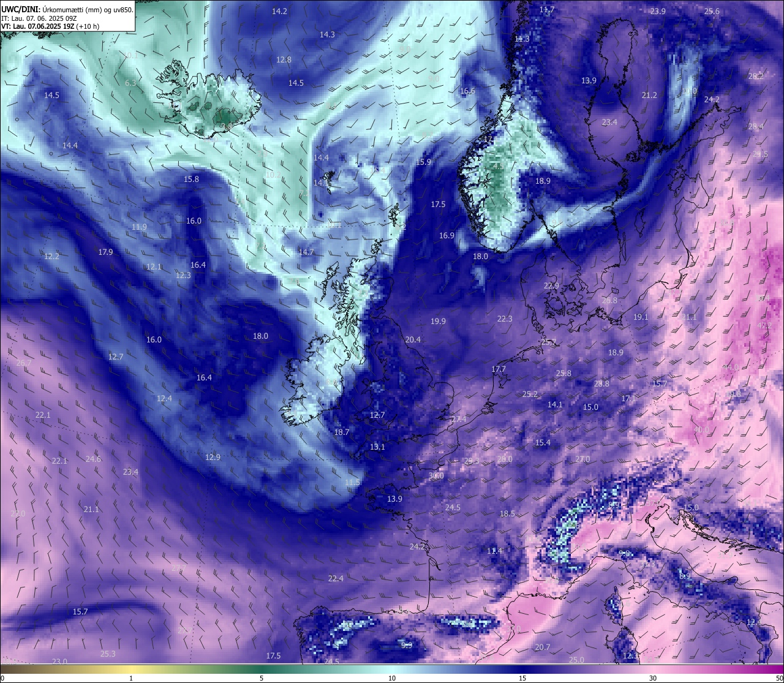Click the map value 18.5

coord(507,514)
